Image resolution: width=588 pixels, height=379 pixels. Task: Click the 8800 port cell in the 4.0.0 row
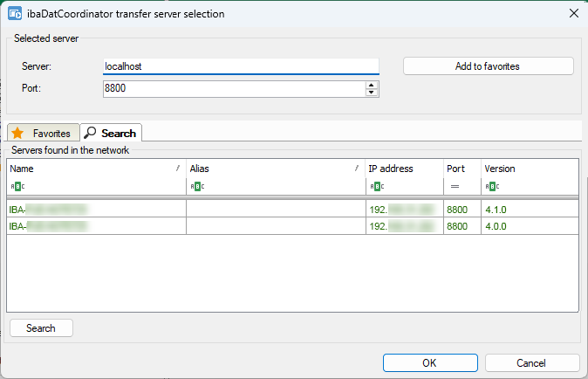(x=462, y=226)
